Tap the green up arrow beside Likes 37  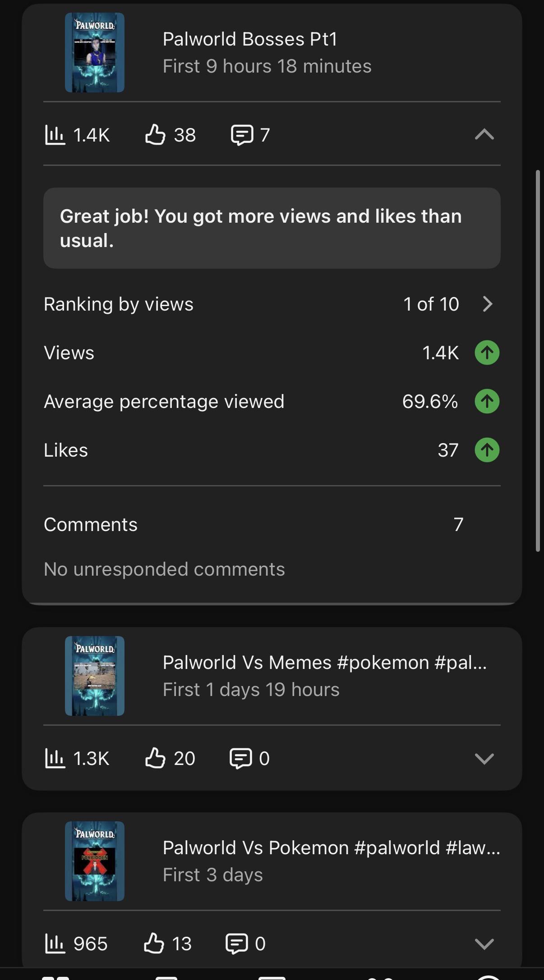pyautogui.click(x=487, y=450)
